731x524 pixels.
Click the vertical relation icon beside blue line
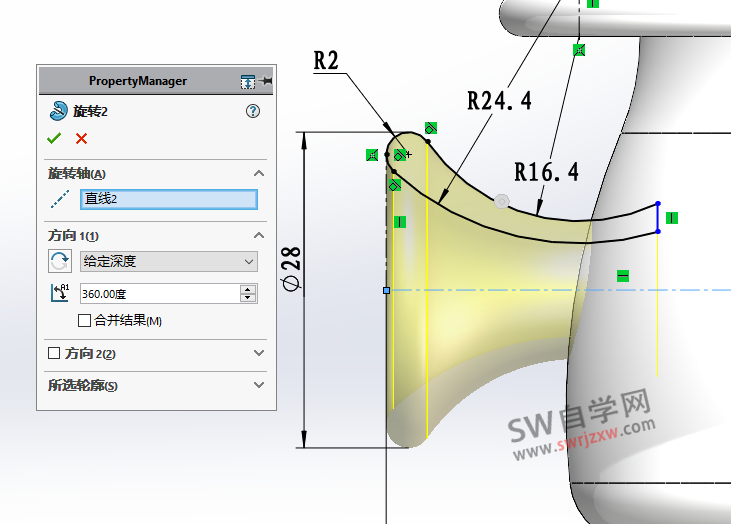pos(671,217)
